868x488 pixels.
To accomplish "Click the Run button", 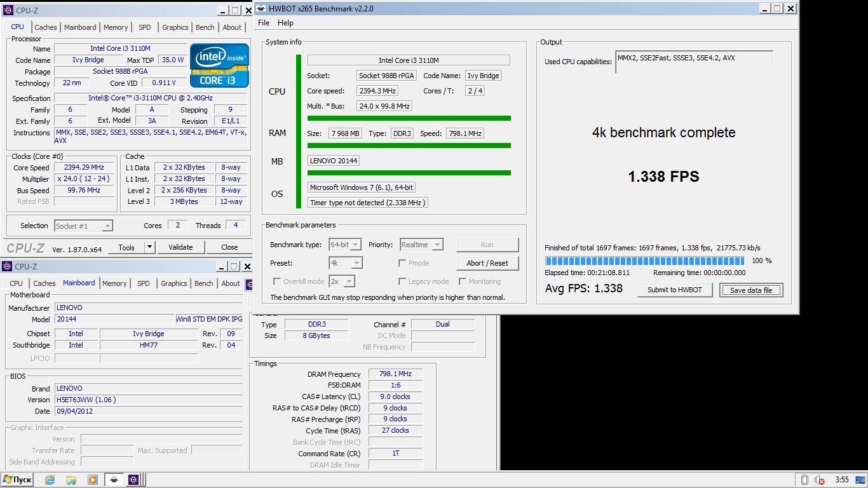I will [487, 245].
